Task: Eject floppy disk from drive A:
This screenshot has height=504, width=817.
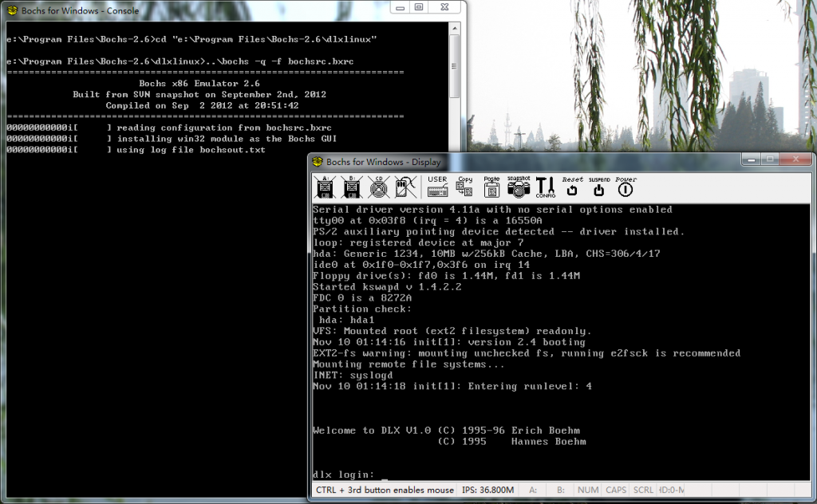Action: 326,187
